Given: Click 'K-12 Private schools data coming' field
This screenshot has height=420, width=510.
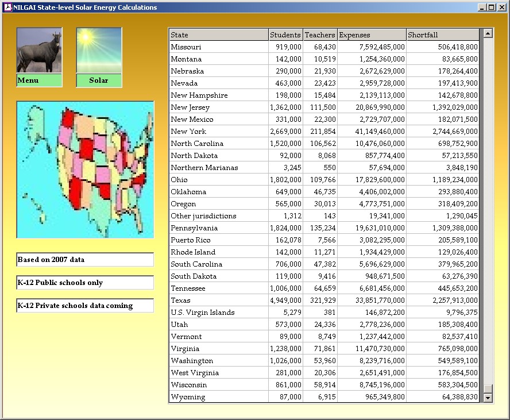Looking at the screenshot, I should tap(85, 306).
